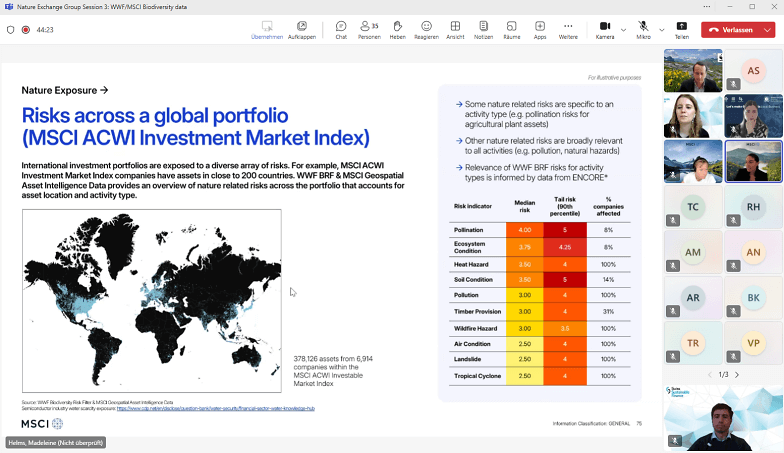Open the Ansicht view menu
The image size is (784, 453).
coord(455,29)
